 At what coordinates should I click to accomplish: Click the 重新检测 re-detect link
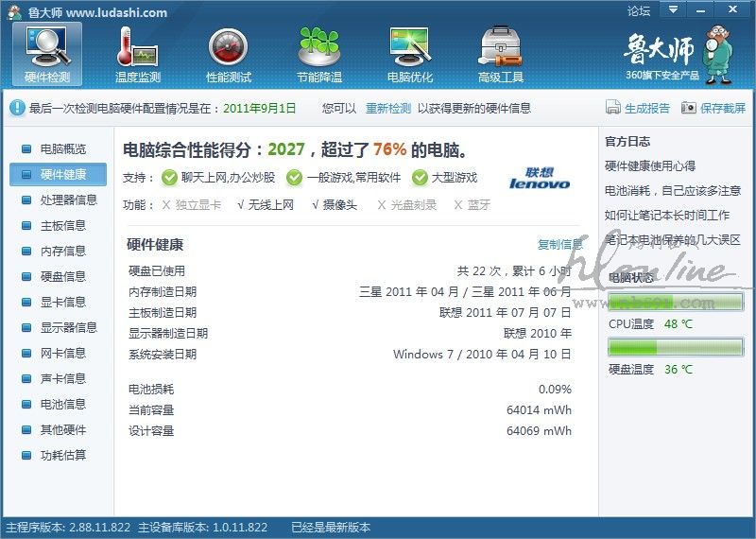tap(388, 108)
